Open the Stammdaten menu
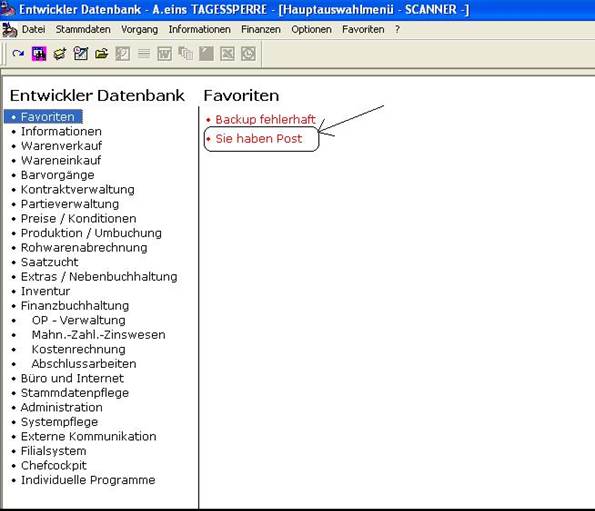The width and height of the screenshot is (595, 511). (x=83, y=30)
